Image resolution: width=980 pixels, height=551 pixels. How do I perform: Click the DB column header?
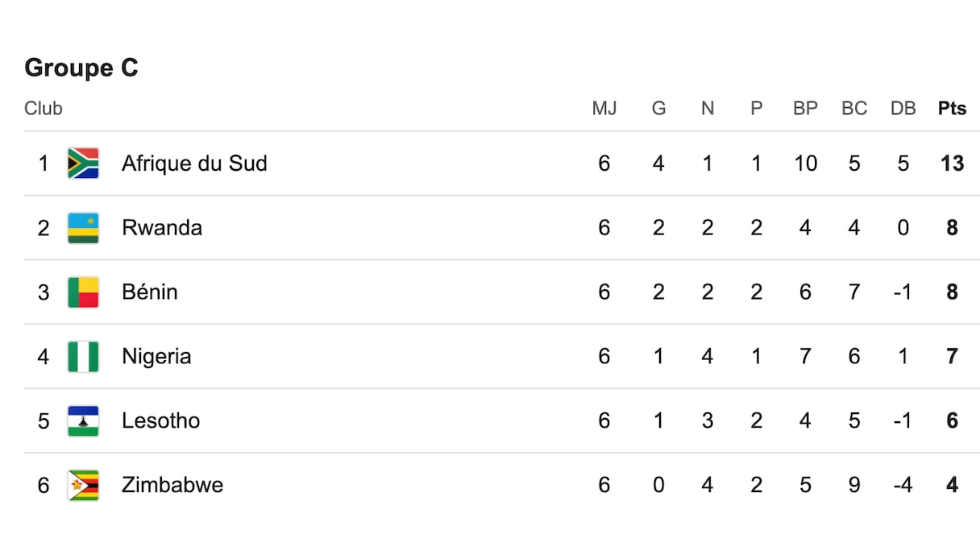(903, 109)
